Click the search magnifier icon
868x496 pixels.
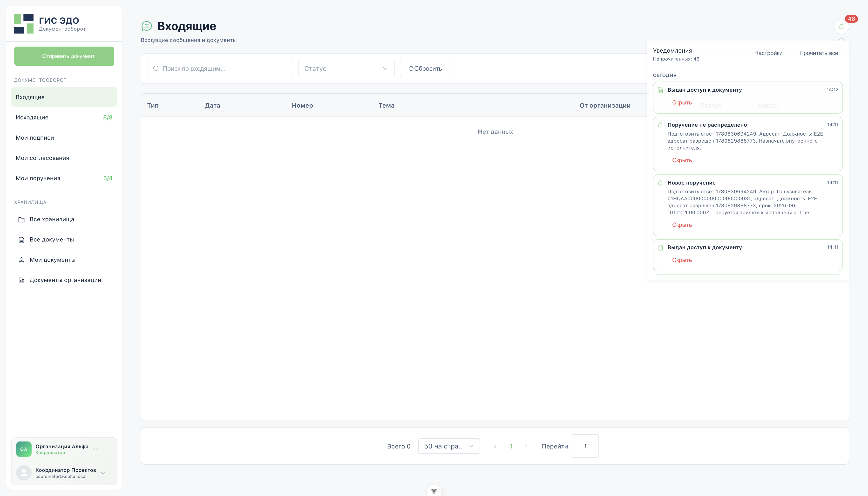click(156, 69)
